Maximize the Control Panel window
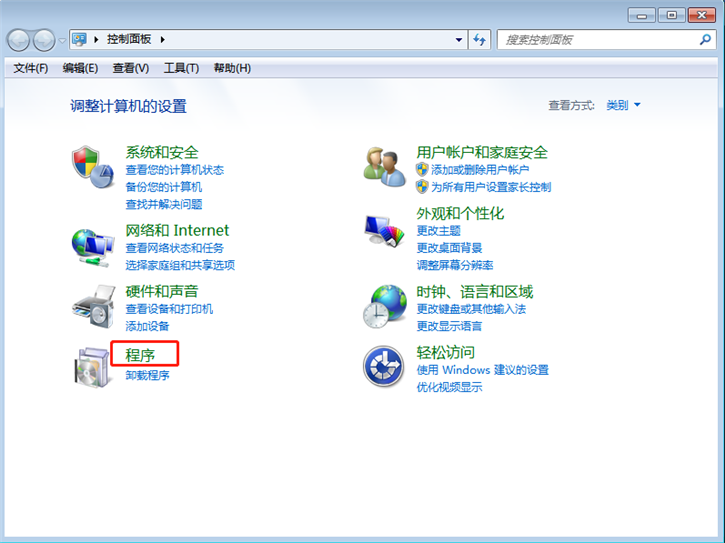 pyautogui.click(x=671, y=15)
